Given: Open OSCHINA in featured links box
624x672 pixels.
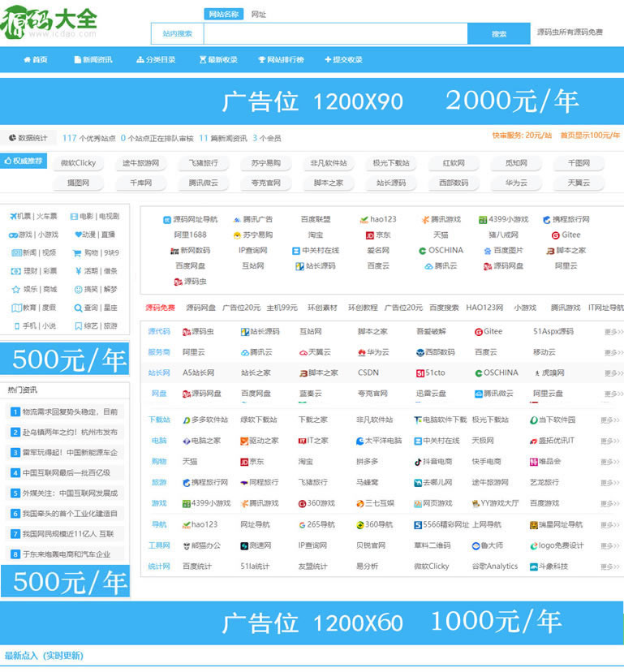Looking at the screenshot, I should [x=441, y=250].
